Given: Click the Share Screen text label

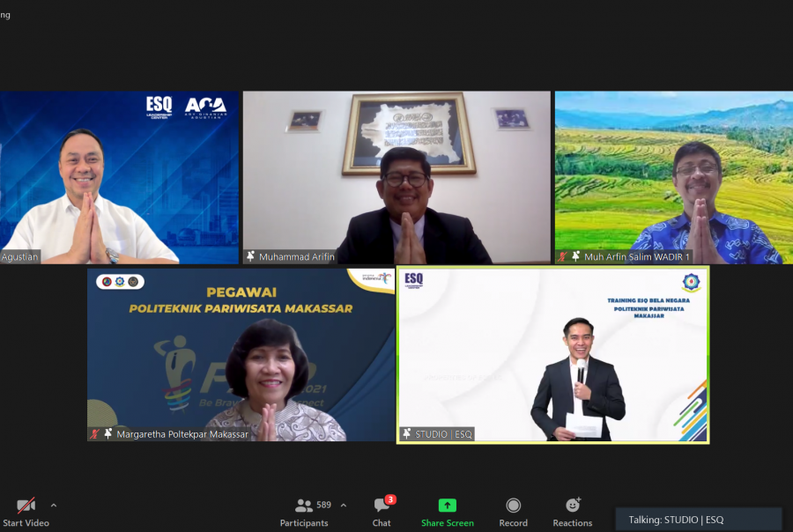Looking at the screenshot, I should [x=448, y=523].
